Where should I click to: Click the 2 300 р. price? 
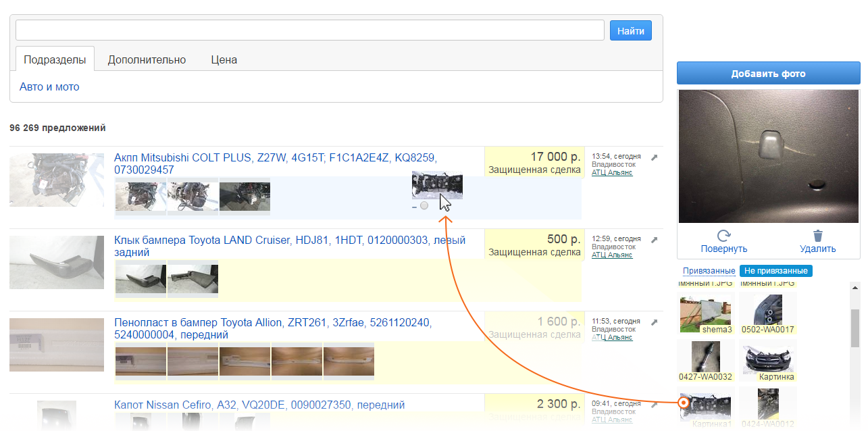click(x=559, y=404)
